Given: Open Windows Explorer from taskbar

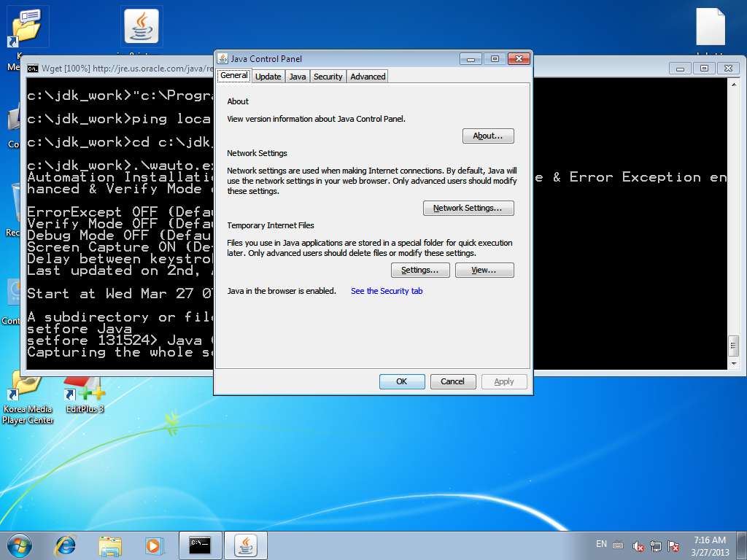Looking at the screenshot, I should pyautogui.click(x=110, y=545).
